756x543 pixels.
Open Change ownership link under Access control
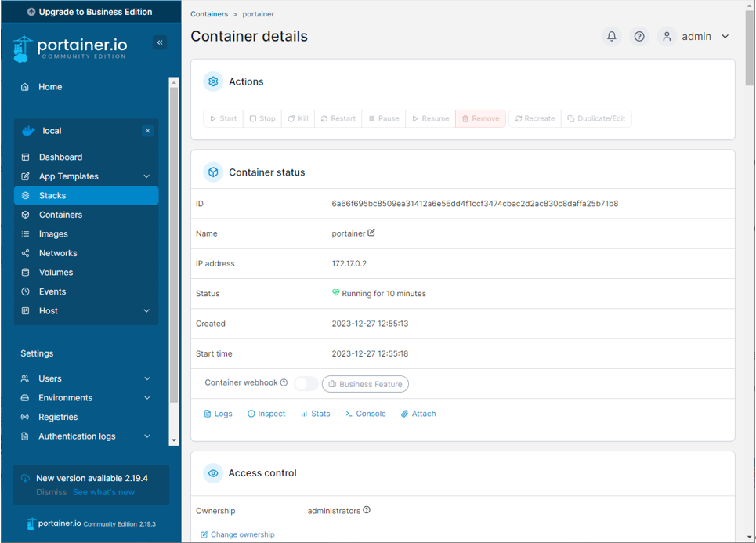point(237,534)
